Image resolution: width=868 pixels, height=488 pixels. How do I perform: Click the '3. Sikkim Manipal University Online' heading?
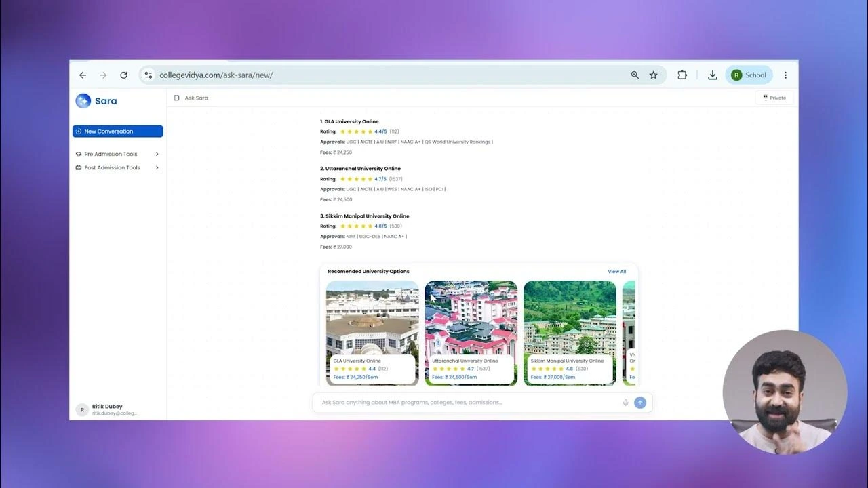365,216
